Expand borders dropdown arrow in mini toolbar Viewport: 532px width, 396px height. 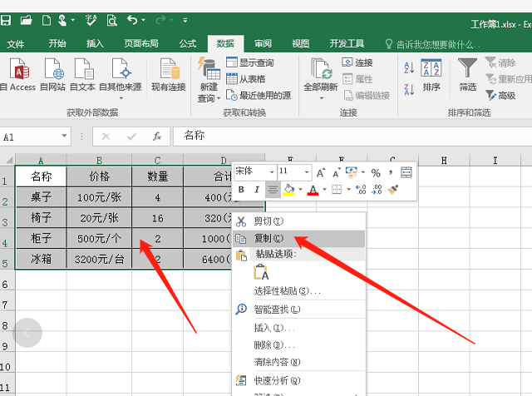coord(348,189)
